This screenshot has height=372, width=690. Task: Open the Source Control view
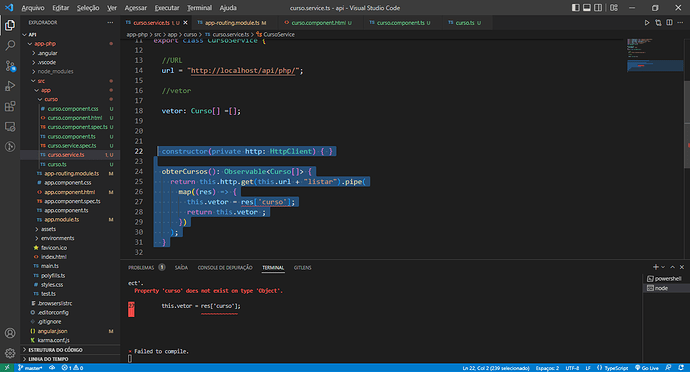pyautogui.click(x=10, y=66)
